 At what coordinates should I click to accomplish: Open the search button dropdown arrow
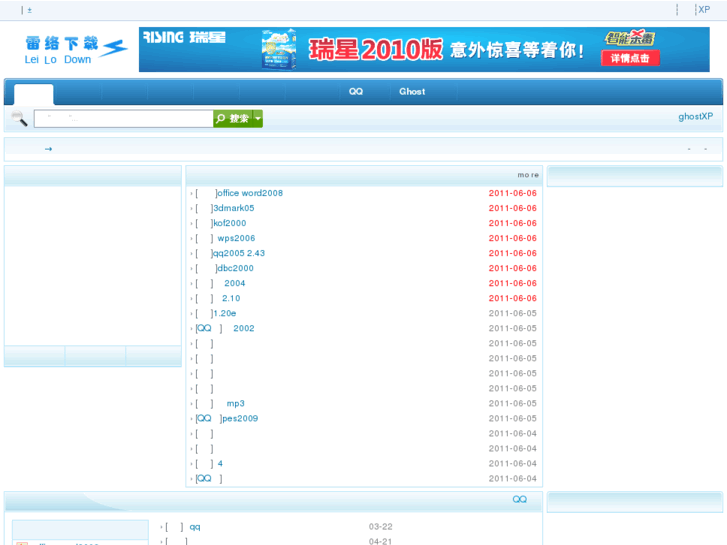coord(258,119)
